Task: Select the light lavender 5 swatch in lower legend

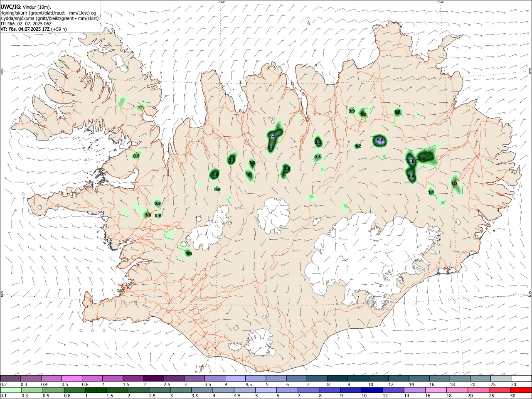Action: tap(266, 390)
